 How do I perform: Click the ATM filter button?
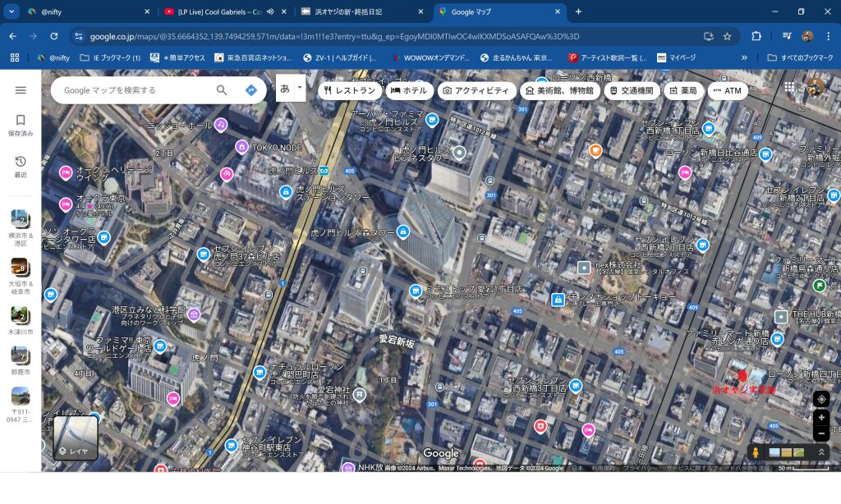[x=727, y=90]
